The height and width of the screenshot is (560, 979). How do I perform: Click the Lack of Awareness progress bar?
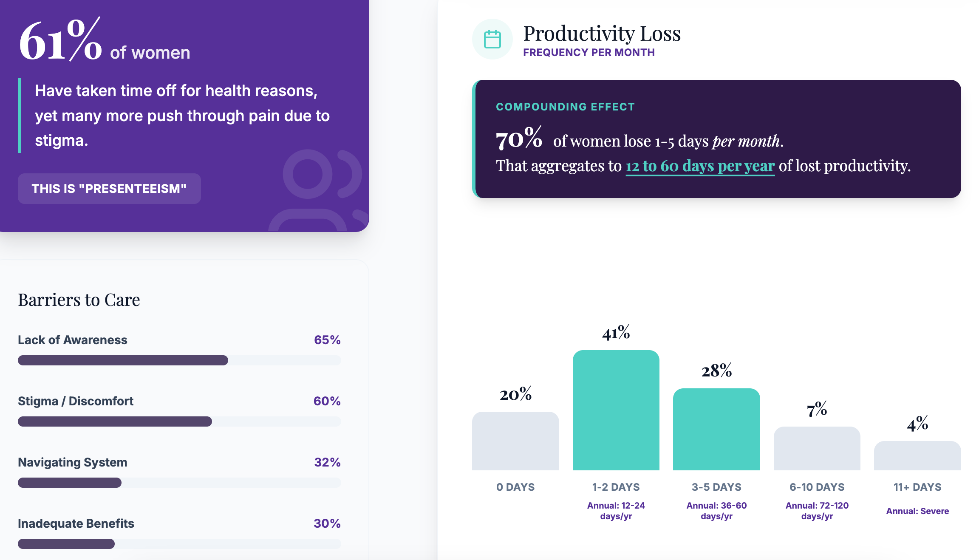(179, 360)
